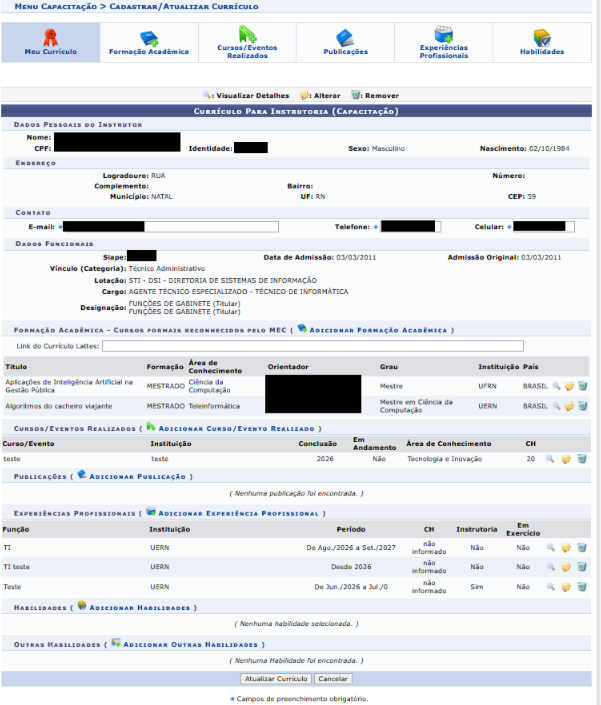Viewport: 601px width, 705px height.
Task: Click into the E-mail input field
Action: [x=171, y=227]
